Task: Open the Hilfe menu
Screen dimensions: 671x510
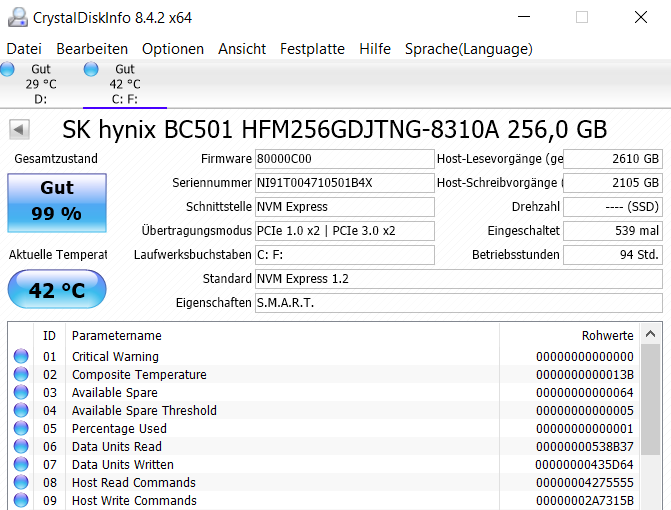Action: click(375, 49)
